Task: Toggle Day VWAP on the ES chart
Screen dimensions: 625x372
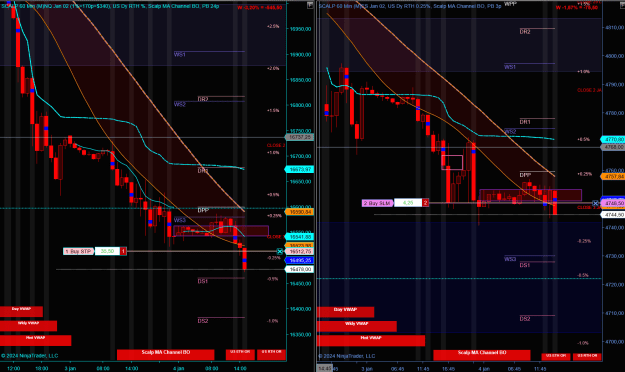Action: (345, 312)
